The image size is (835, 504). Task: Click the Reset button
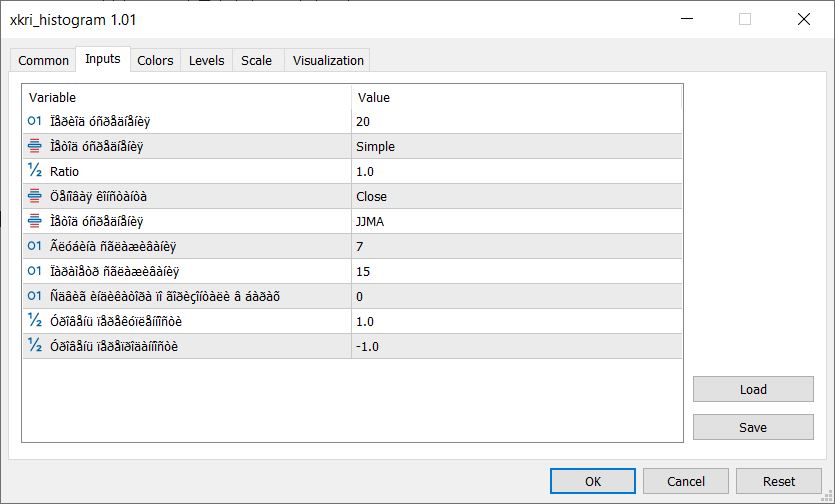(779, 481)
